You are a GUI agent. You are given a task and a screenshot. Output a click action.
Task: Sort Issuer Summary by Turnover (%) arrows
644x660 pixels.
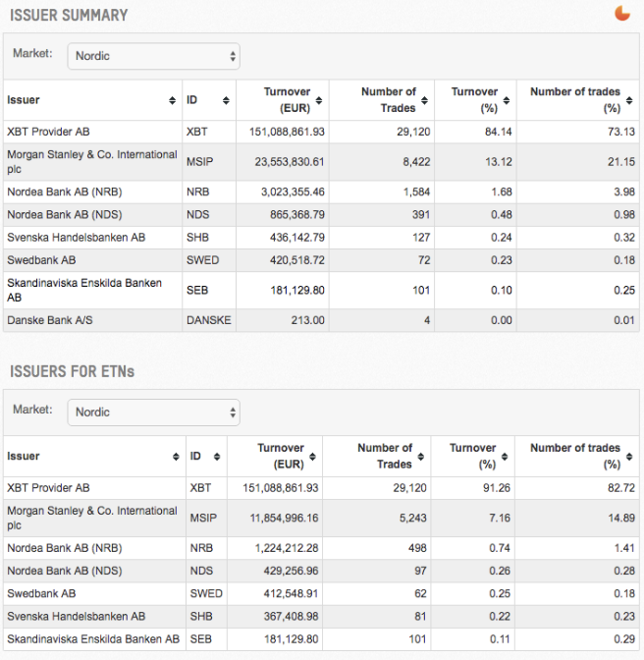coord(507,100)
